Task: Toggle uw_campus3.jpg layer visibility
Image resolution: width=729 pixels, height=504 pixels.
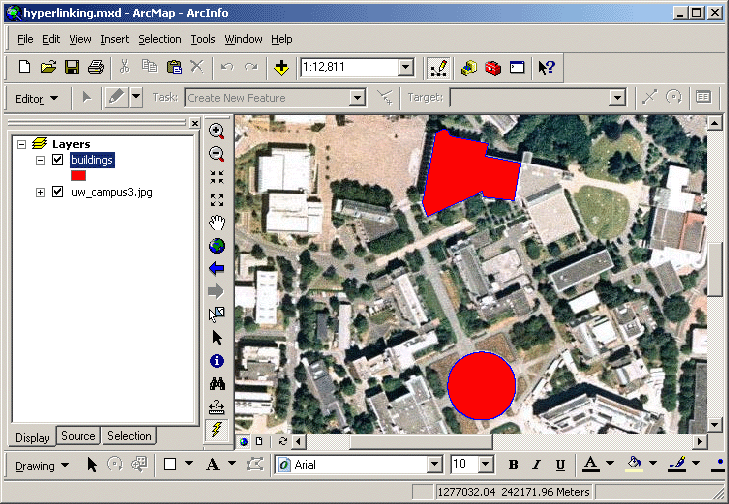Action: tap(57, 192)
